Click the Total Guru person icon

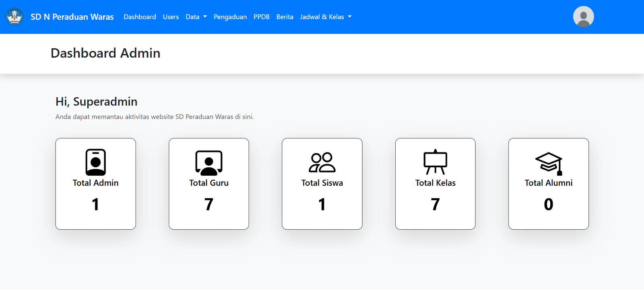(208, 162)
